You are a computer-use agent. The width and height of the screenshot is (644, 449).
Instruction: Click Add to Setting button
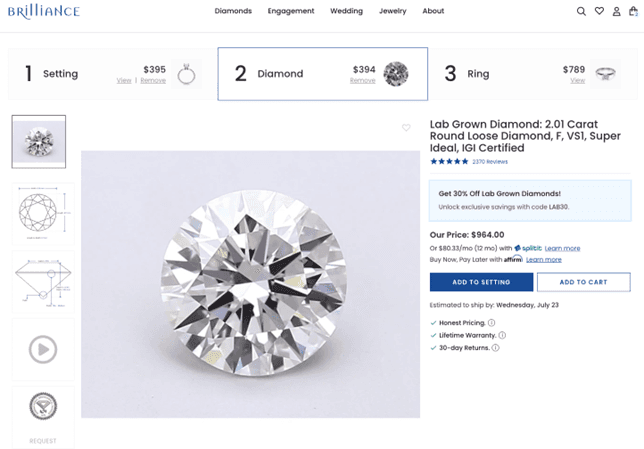coord(481,282)
